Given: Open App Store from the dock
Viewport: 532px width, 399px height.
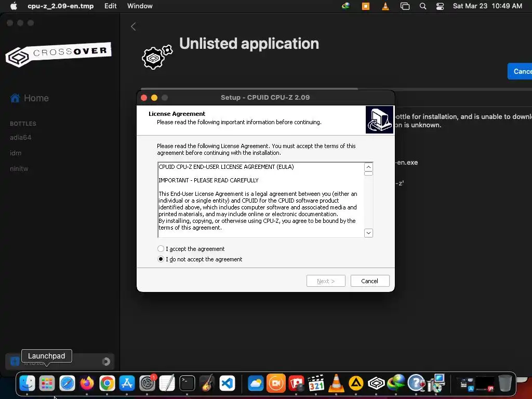Looking at the screenshot, I should click(x=127, y=383).
